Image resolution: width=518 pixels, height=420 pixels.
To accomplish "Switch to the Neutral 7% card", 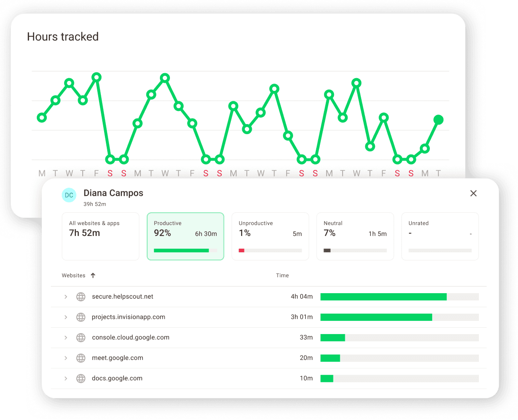I will (355, 236).
